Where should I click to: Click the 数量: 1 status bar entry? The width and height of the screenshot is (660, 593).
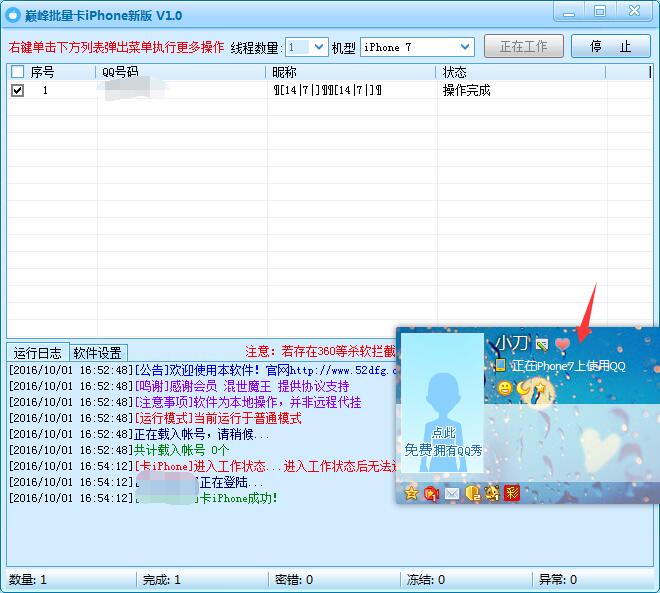click(x=28, y=580)
